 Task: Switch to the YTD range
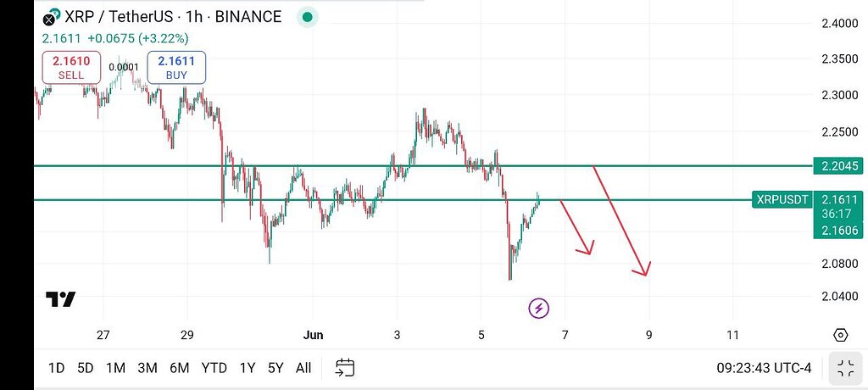pos(214,368)
